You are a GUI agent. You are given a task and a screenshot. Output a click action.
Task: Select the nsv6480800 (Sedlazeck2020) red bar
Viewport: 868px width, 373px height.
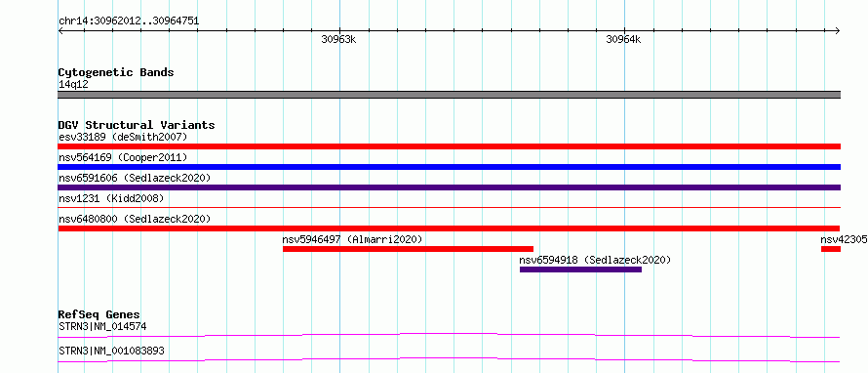(449, 228)
